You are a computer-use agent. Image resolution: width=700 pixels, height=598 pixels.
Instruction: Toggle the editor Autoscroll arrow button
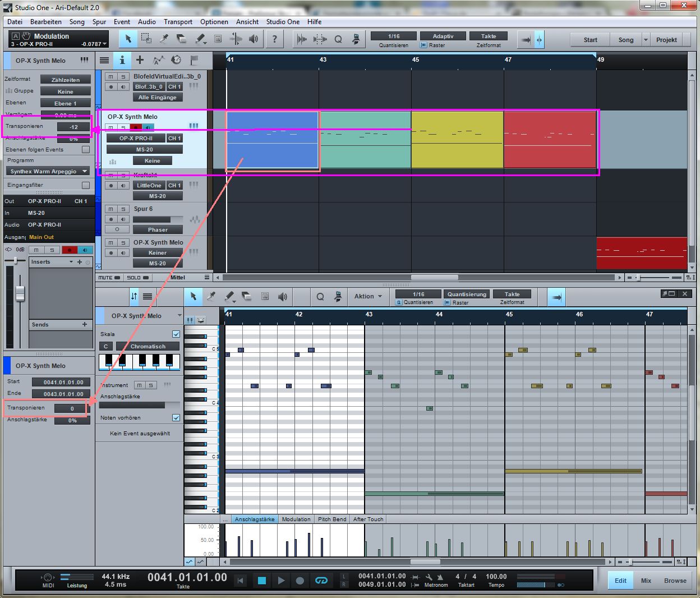coord(556,297)
